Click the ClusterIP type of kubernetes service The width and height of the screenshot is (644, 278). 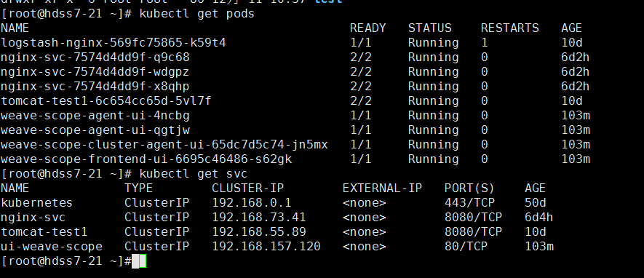tap(157, 203)
